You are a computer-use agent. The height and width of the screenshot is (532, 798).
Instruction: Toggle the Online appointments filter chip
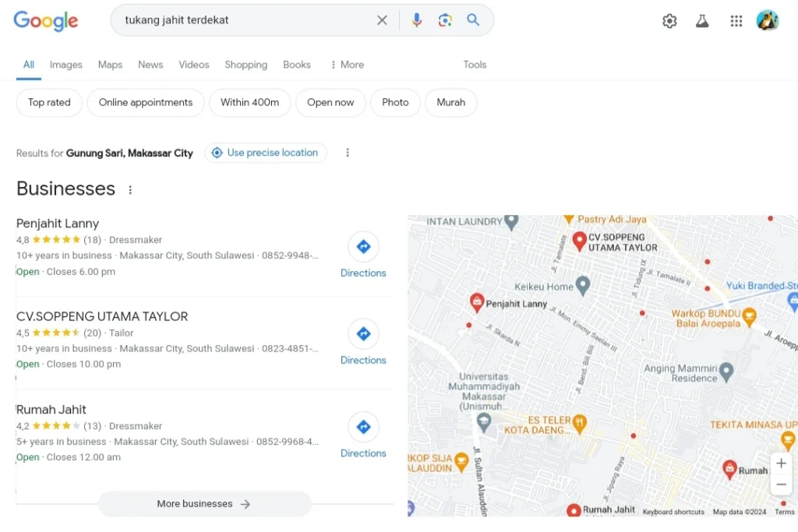[146, 102]
